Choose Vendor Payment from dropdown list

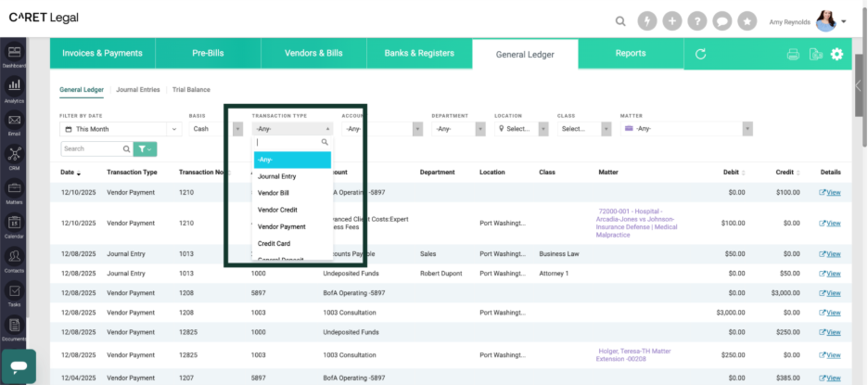[292, 226]
